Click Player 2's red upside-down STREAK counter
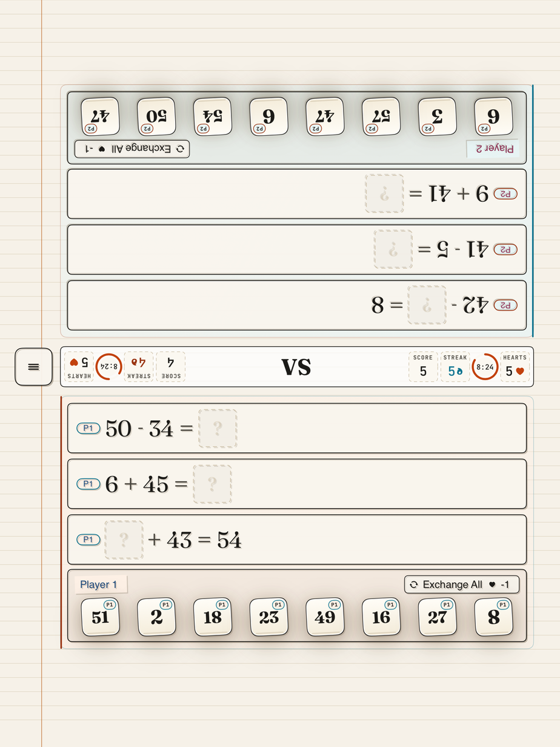The image size is (560, 747). [139, 367]
